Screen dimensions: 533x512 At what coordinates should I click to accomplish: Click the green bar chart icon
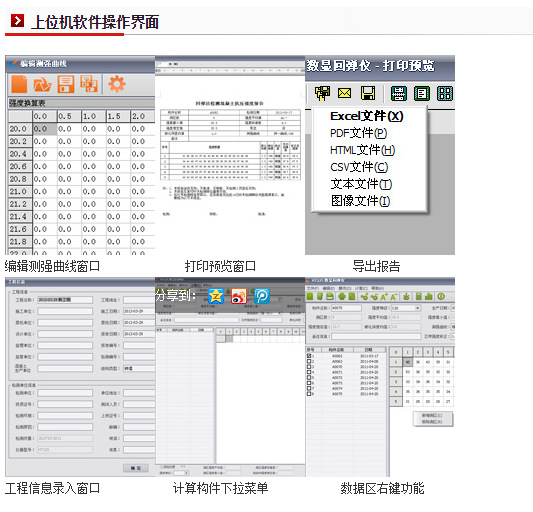click(429, 296)
